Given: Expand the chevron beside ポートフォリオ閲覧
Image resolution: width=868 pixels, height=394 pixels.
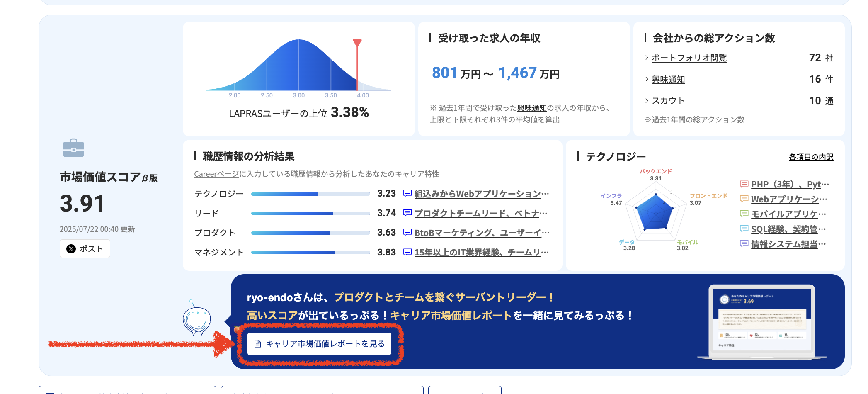Looking at the screenshot, I should pyautogui.click(x=647, y=58).
